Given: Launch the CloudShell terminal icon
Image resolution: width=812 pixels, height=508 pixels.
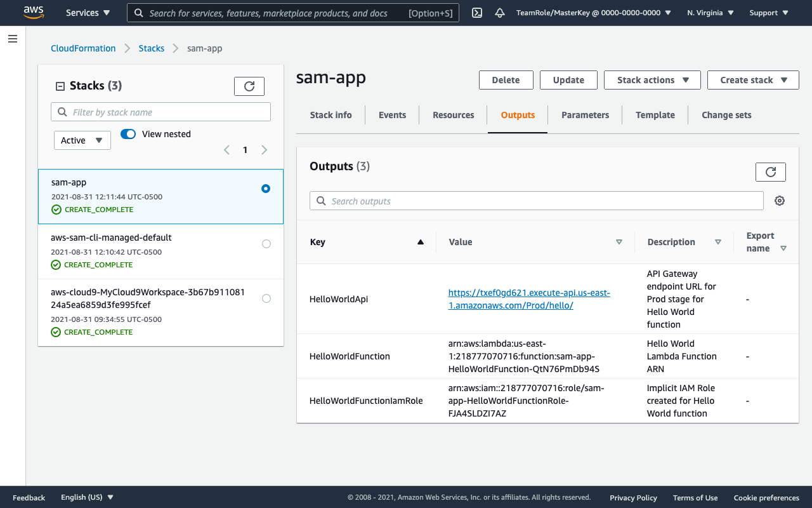Looking at the screenshot, I should (477, 13).
